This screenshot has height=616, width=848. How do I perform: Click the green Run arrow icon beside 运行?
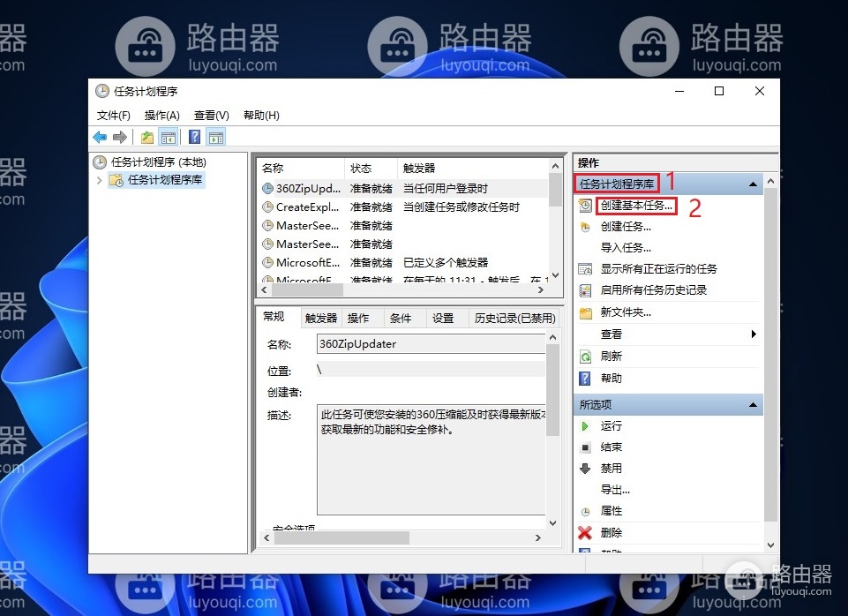point(585,426)
